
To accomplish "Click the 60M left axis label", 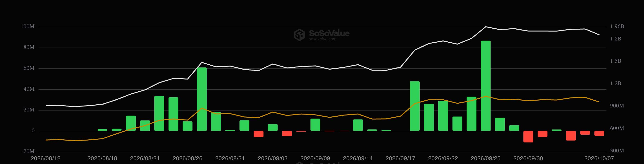I will (29, 68).
